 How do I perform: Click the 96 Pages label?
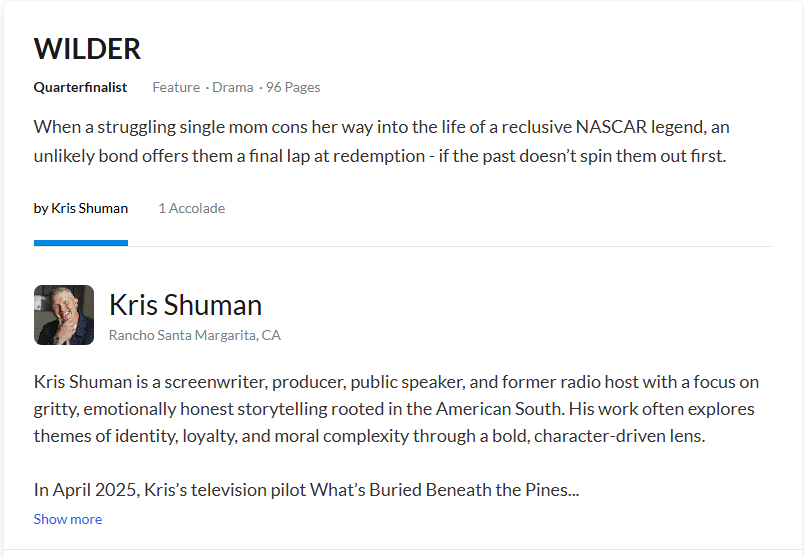click(x=293, y=87)
